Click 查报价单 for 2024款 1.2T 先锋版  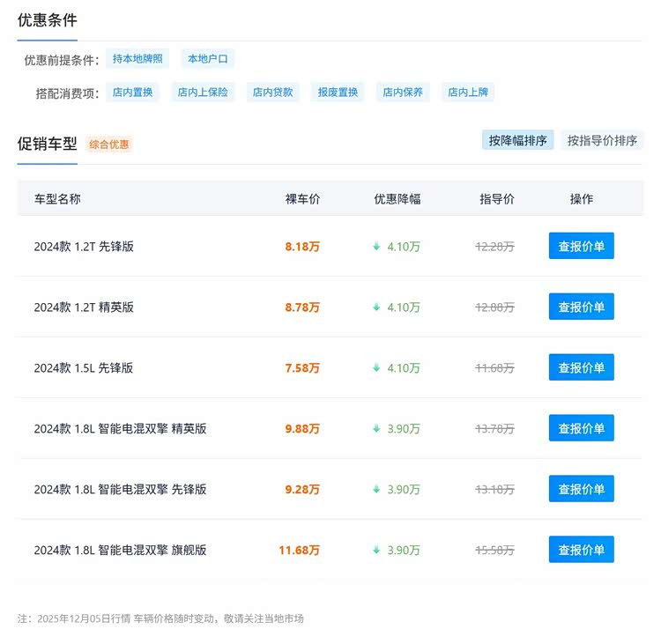[x=581, y=247]
